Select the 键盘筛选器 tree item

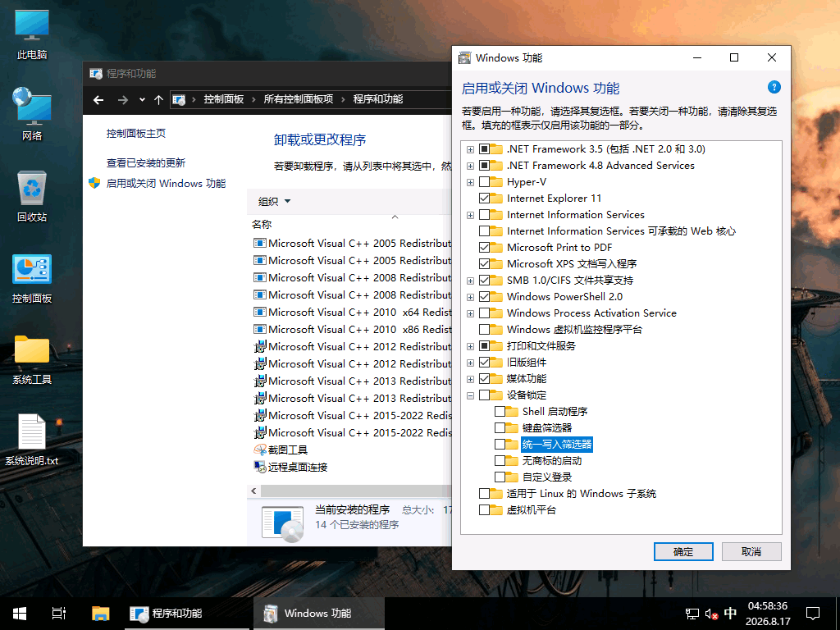[547, 428]
